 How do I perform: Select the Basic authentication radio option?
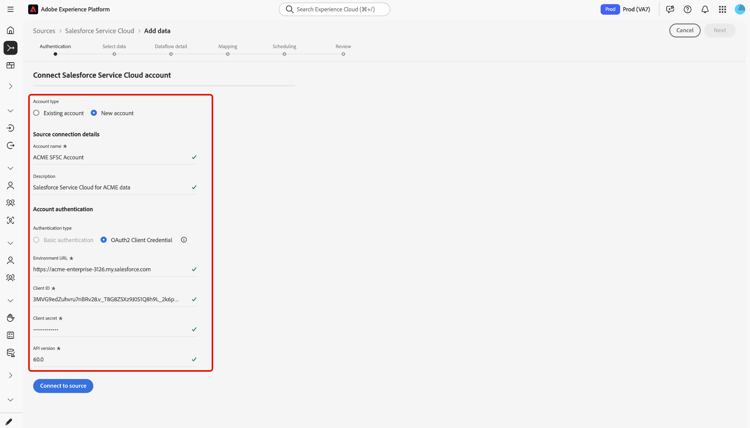coord(36,240)
